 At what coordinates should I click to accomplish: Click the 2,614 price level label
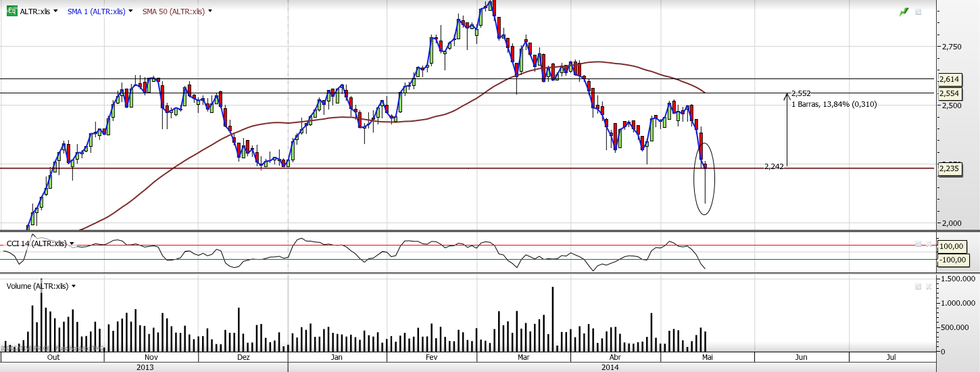coord(950,80)
